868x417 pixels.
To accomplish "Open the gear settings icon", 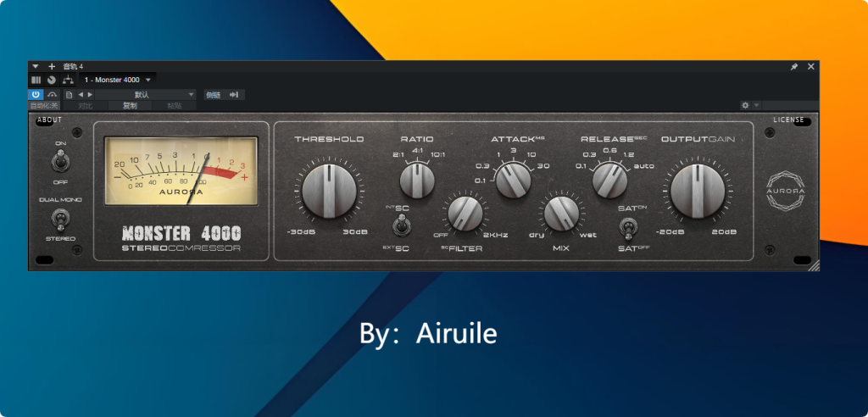I will 745,105.
